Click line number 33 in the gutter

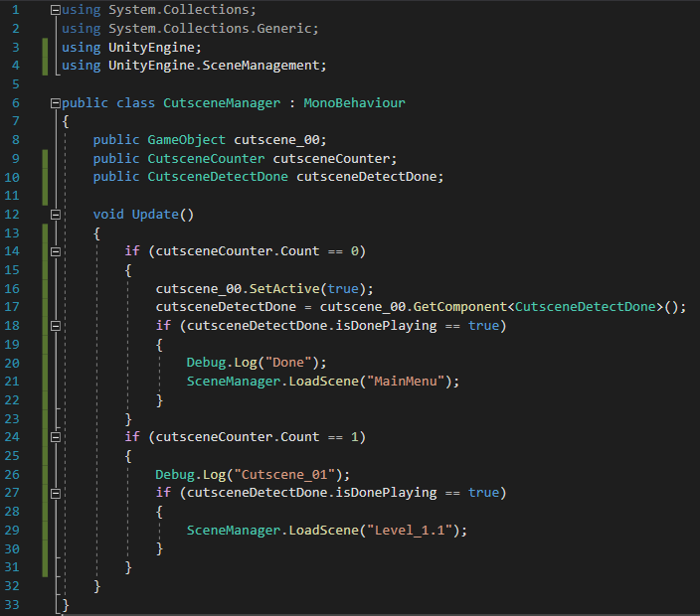13,604
